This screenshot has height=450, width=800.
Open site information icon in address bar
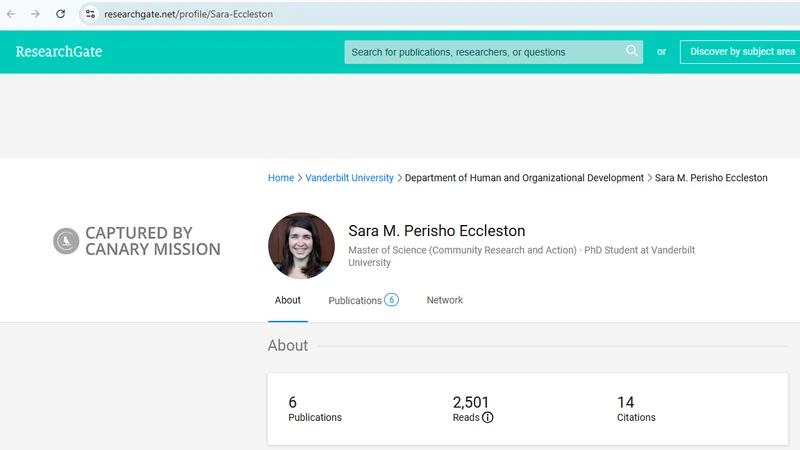(x=90, y=14)
